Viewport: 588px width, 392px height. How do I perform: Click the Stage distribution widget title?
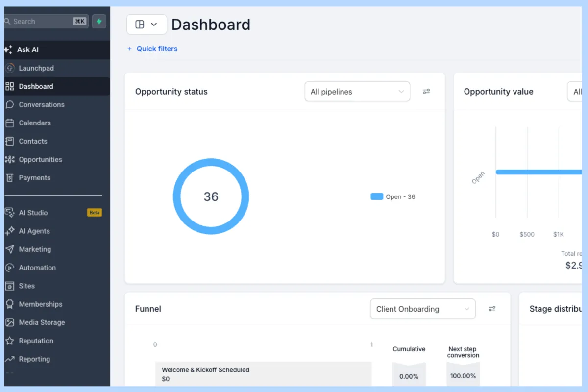click(x=556, y=309)
